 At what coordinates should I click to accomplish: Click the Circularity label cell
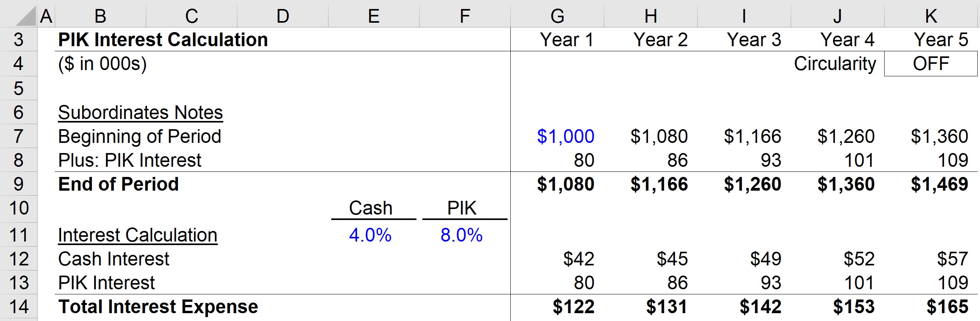(x=835, y=64)
